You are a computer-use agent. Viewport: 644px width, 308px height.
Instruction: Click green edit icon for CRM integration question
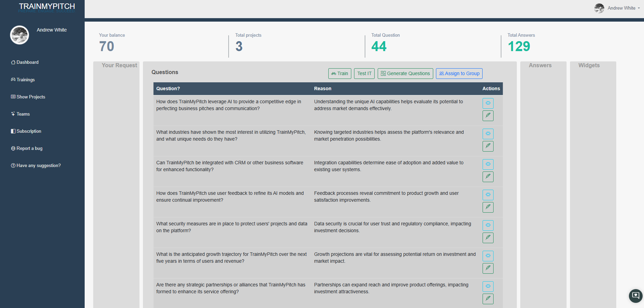(488, 177)
